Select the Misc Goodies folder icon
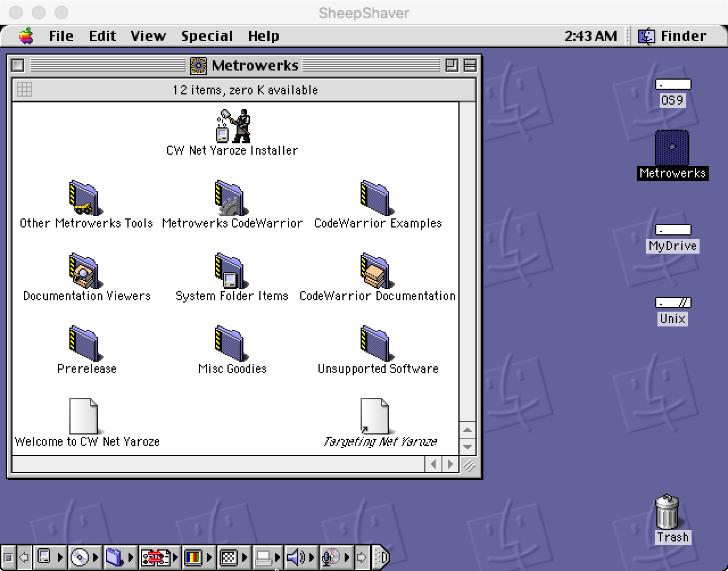This screenshot has height=571, width=728. (x=230, y=344)
